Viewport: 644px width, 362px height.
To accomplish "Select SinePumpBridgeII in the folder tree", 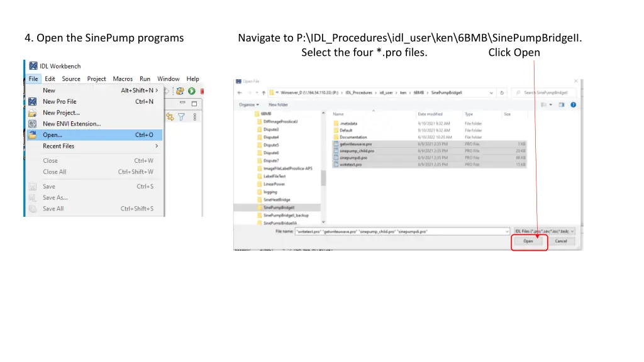I will point(277,207).
